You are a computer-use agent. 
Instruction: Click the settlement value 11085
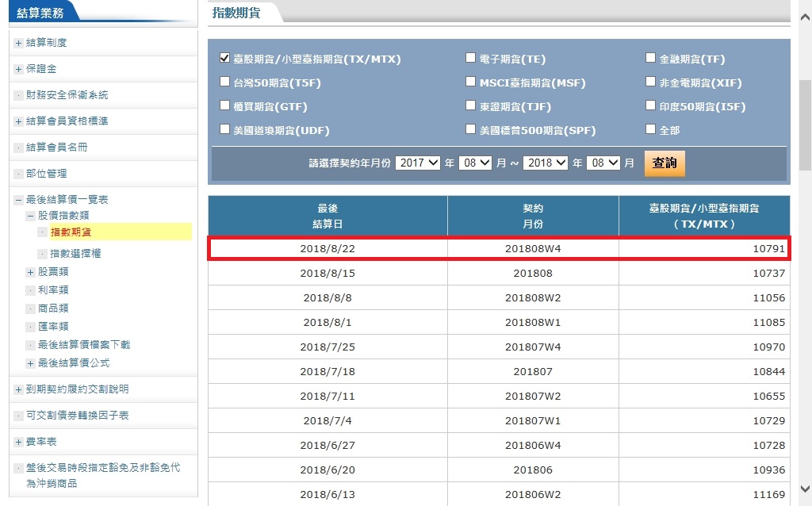tap(769, 322)
